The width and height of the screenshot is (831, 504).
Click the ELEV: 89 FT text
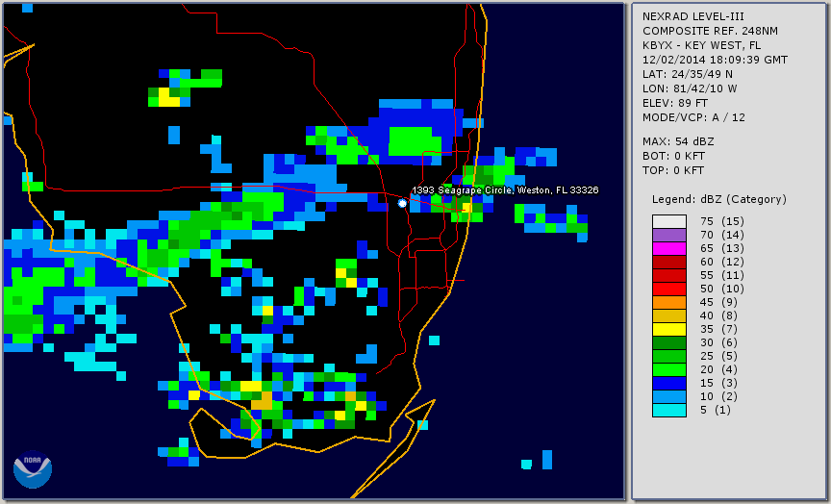click(x=674, y=103)
